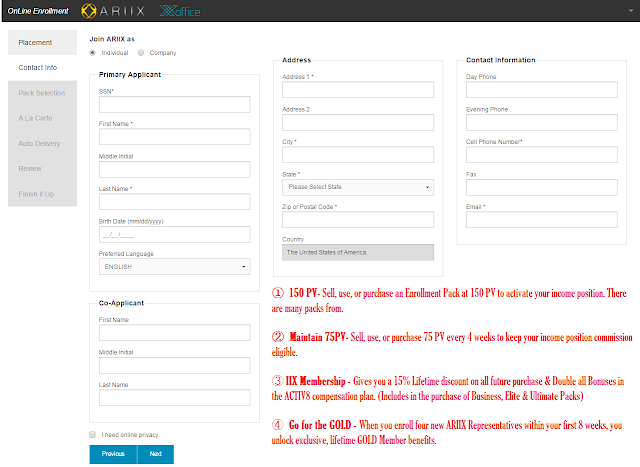
Task: Focus the Co-Applicant Last Name field
Action: pos(174,398)
